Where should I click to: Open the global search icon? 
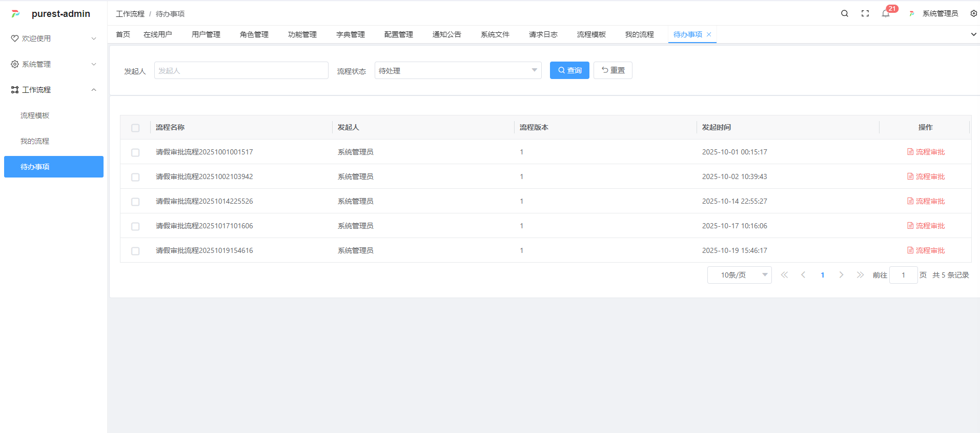click(844, 14)
